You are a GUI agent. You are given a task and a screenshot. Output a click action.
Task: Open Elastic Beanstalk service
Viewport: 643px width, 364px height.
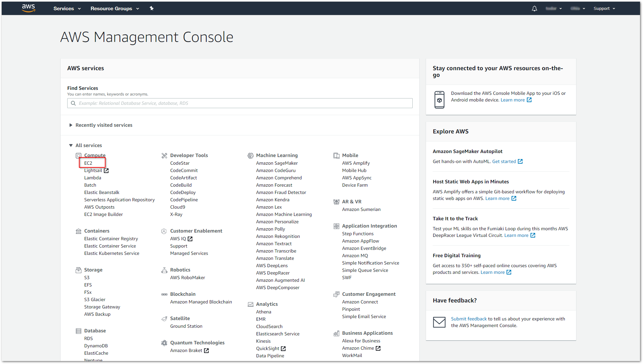click(102, 192)
